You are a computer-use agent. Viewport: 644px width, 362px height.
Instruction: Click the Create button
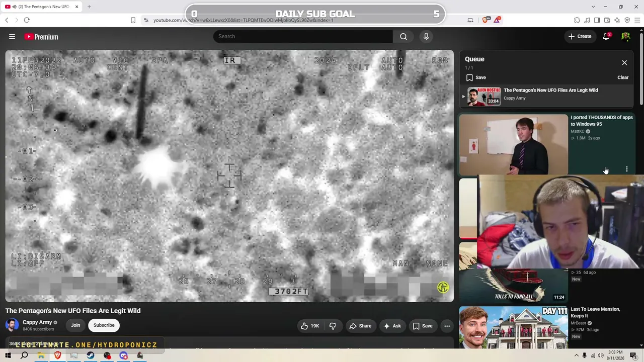pos(580,36)
